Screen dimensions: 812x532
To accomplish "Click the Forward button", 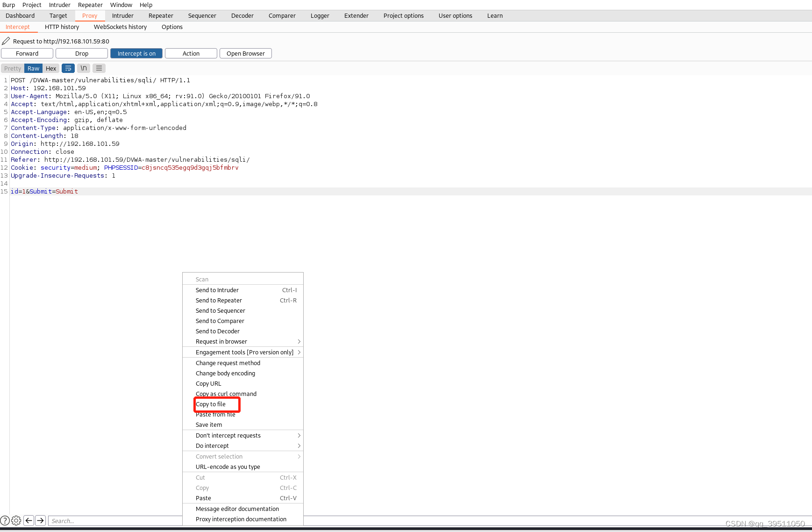I will coord(27,53).
